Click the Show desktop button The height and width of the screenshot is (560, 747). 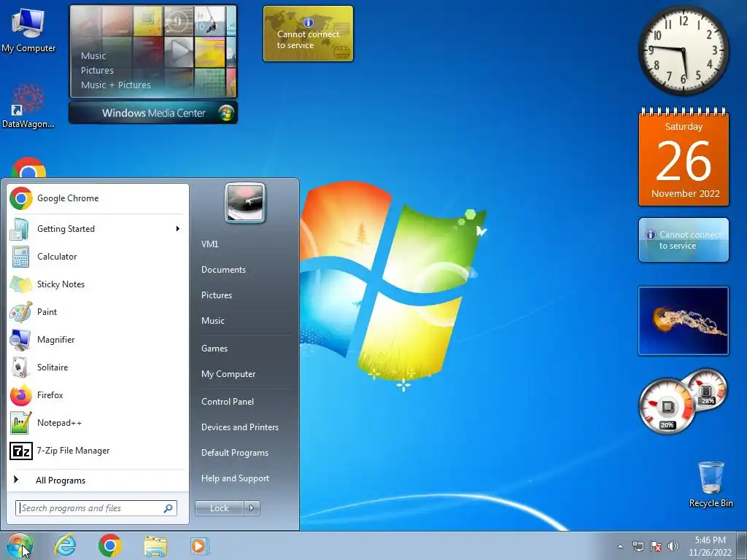click(742, 546)
